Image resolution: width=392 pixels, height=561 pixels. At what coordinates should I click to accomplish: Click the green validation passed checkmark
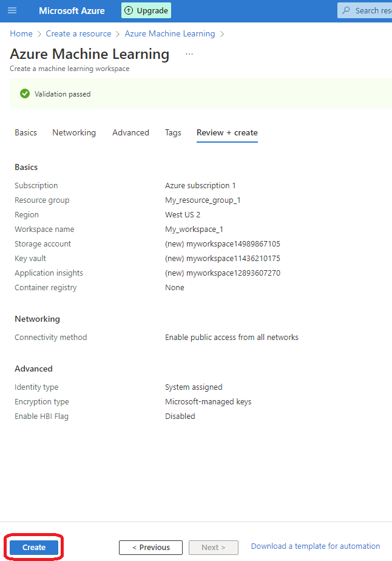pos(25,93)
